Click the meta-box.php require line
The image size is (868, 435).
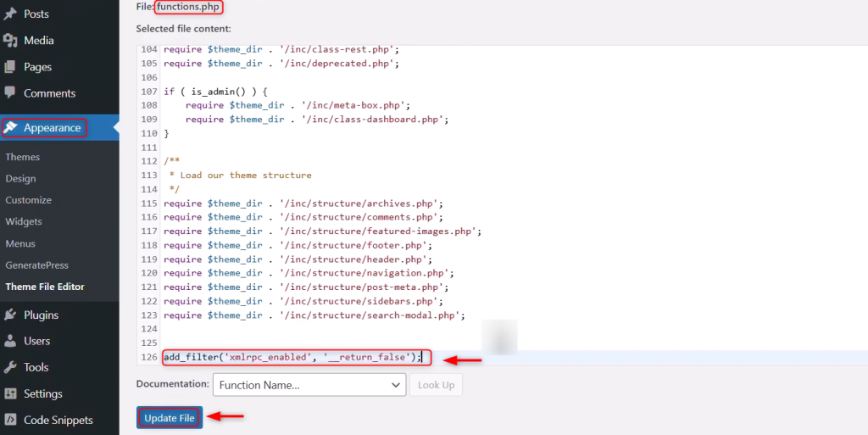coord(298,105)
